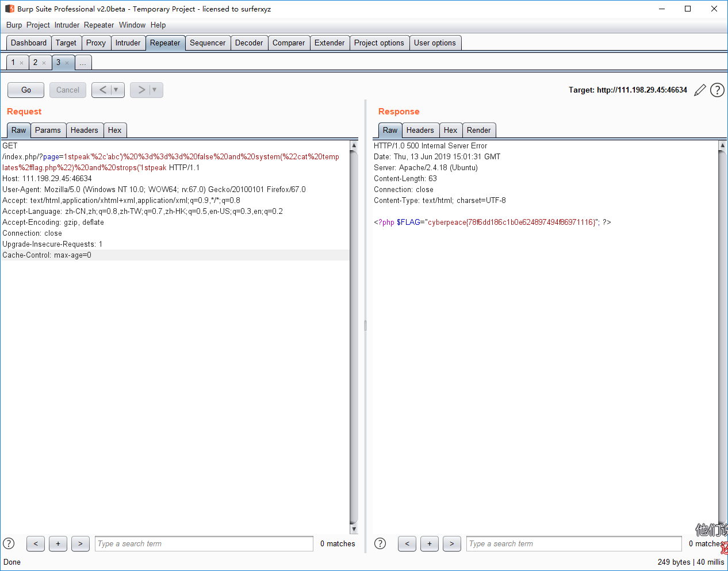Click the response search help icon
The height and width of the screenshot is (571, 728).
pyautogui.click(x=380, y=543)
